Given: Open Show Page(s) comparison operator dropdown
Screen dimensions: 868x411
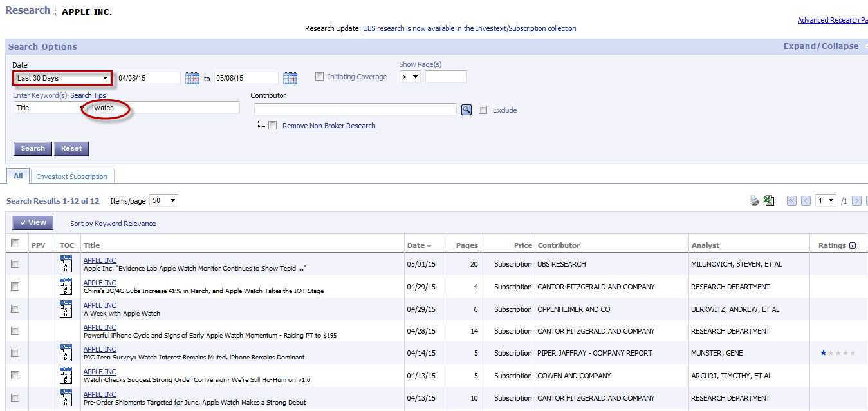Looking at the screenshot, I should (x=410, y=77).
